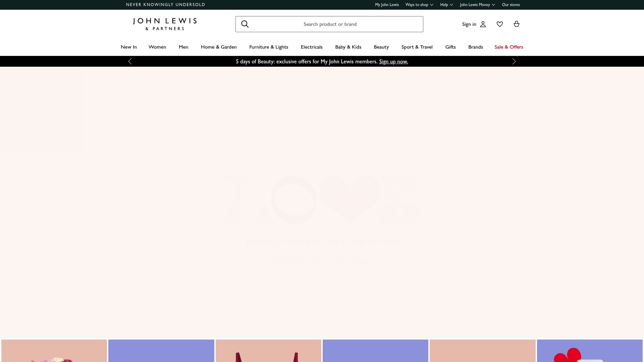Click the search magnifier icon
This screenshot has width=644, height=362.
(245, 24)
